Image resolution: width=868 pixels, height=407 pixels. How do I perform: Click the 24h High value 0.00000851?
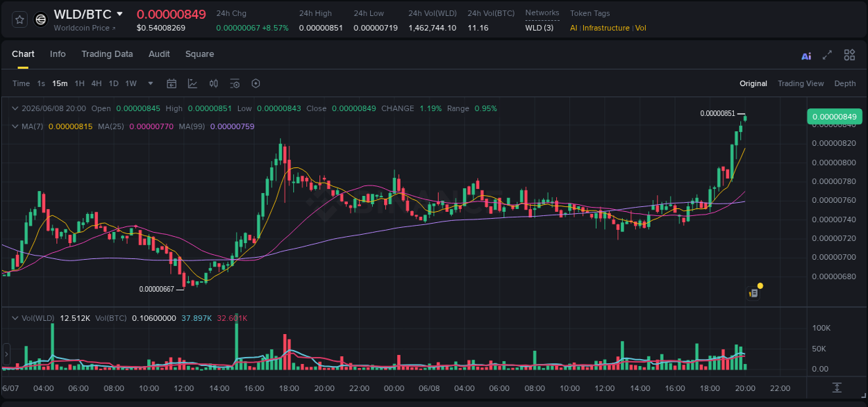click(x=321, y=28)
